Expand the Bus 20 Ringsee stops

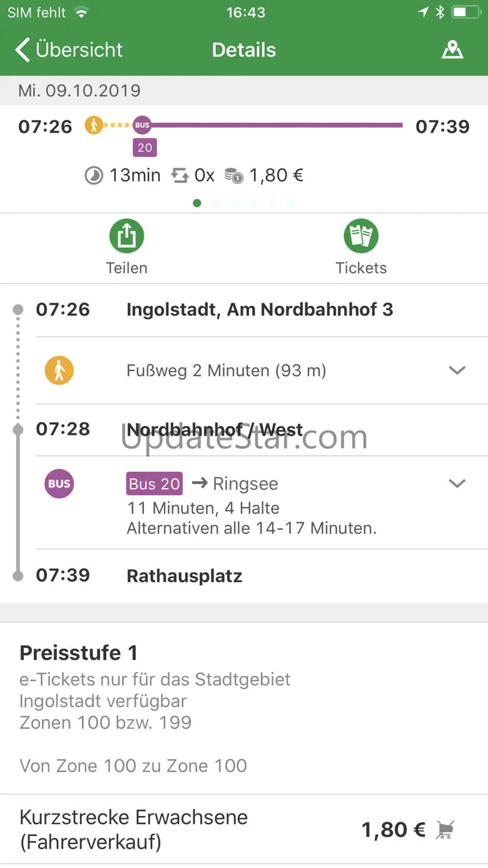click(457, 484)
